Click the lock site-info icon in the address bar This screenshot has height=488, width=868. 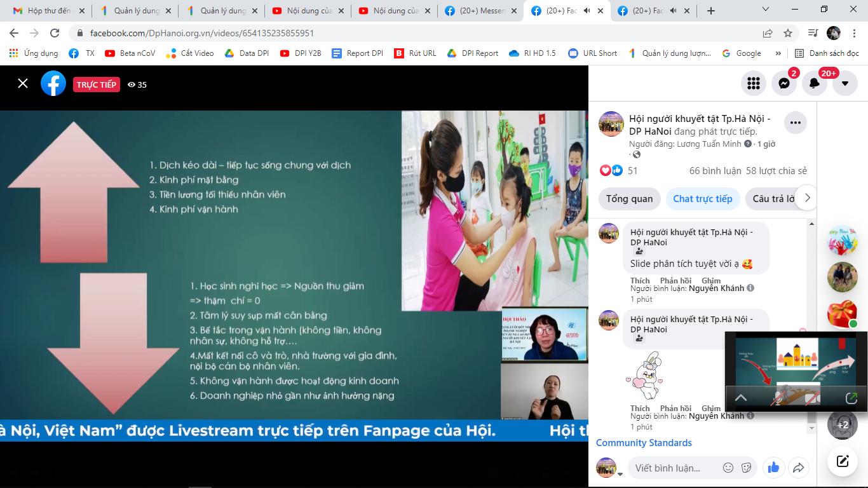coord(80,33)
